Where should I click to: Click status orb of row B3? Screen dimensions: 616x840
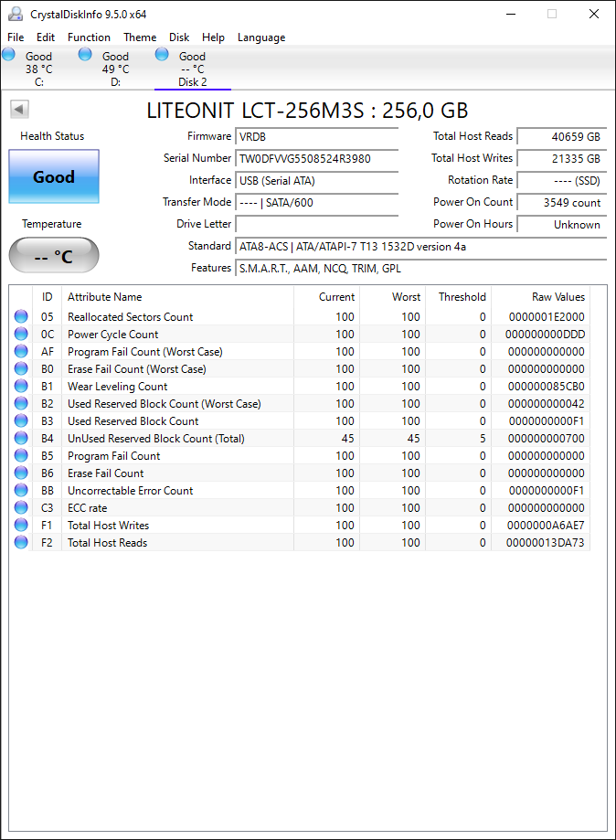pos(21,421)
